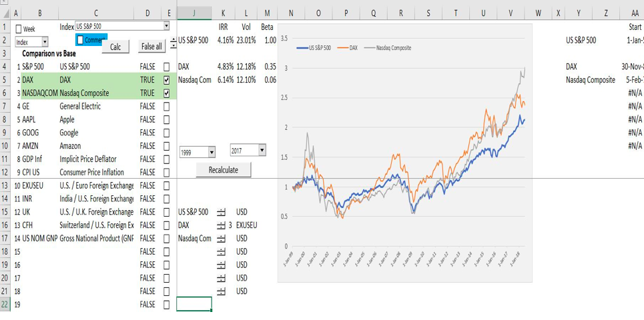Enable the General Electric checkbox

click(x=166, y=106)
